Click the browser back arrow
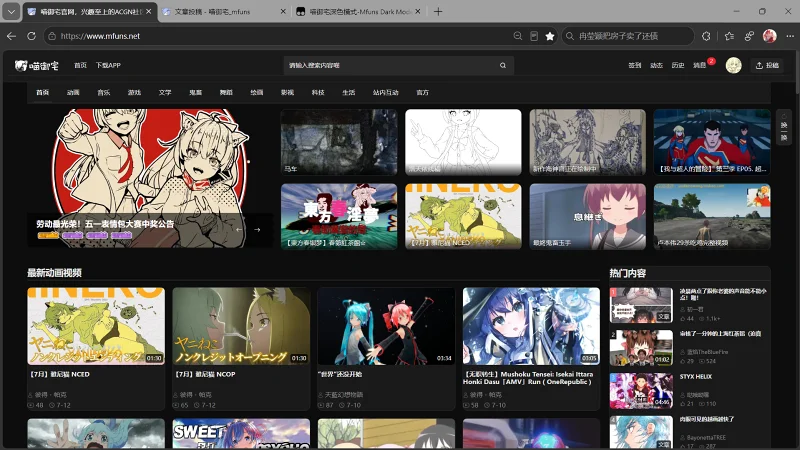This screenshot has height=450, width=800. [x=11, y=36]
